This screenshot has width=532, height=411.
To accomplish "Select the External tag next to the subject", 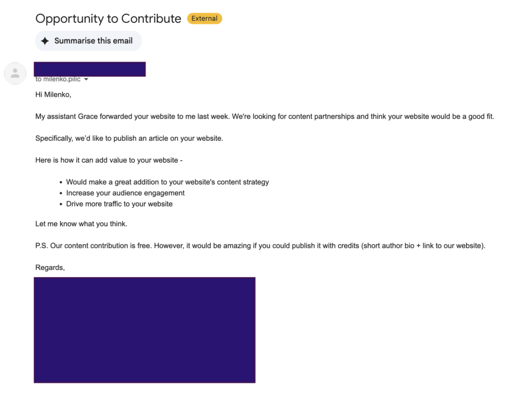I will click(x=204, y=18).
